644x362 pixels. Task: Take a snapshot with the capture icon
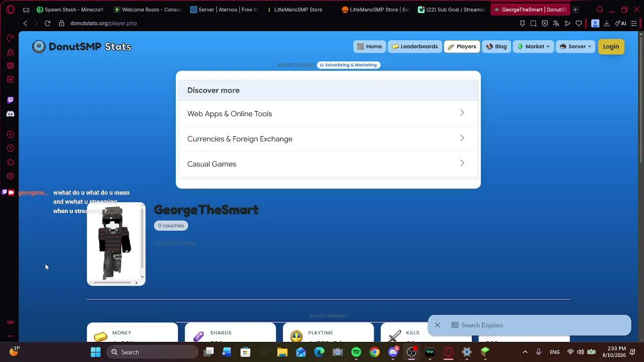coord(533,23)
